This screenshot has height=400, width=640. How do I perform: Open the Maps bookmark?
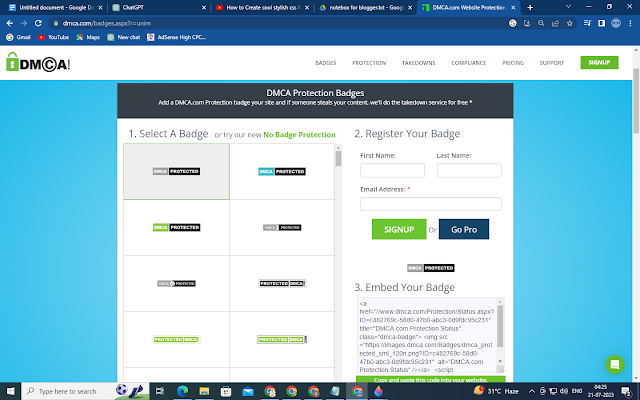point(88,37)
